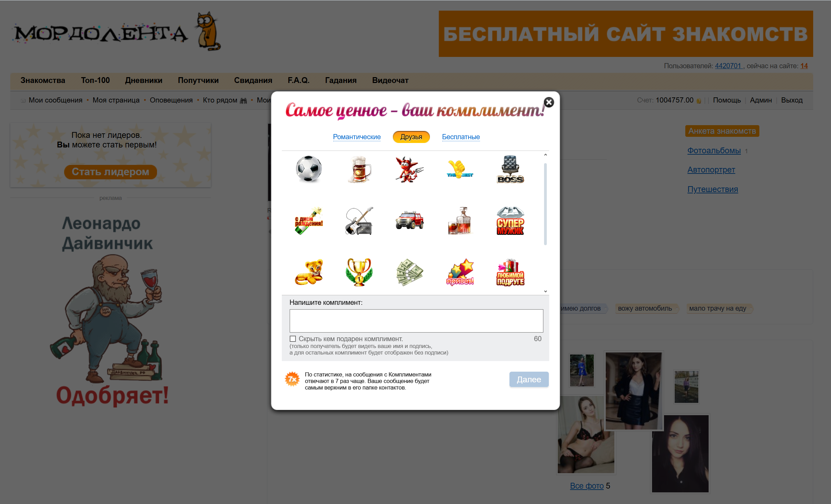Select the guitar and amplifier compliment
Screen dimensions: 831x504
359,221
